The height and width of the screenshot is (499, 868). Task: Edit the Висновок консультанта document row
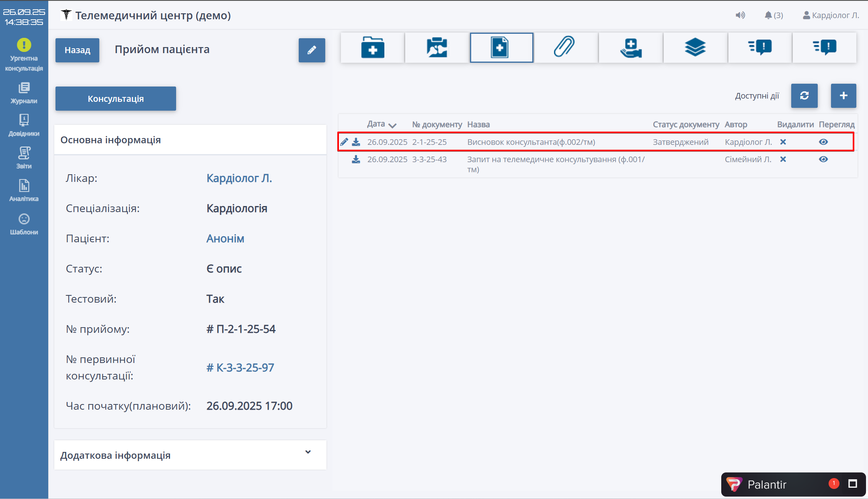click(x=344, y=142)
